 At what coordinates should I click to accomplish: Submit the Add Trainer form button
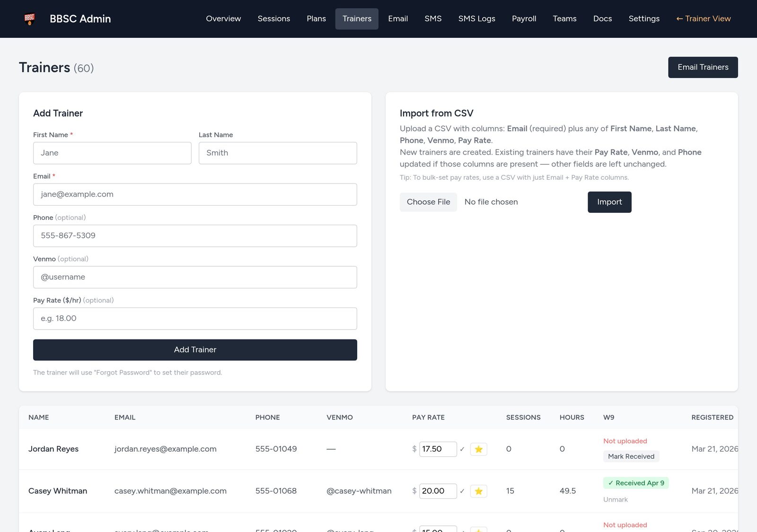pos(195,350)
